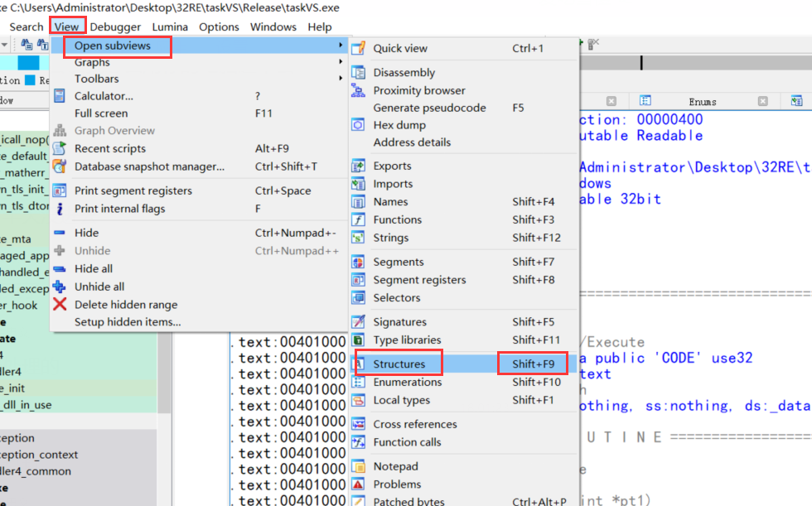Close the tab left of Enums
This screenshot has height=506, width=812.
click(611, 101)
